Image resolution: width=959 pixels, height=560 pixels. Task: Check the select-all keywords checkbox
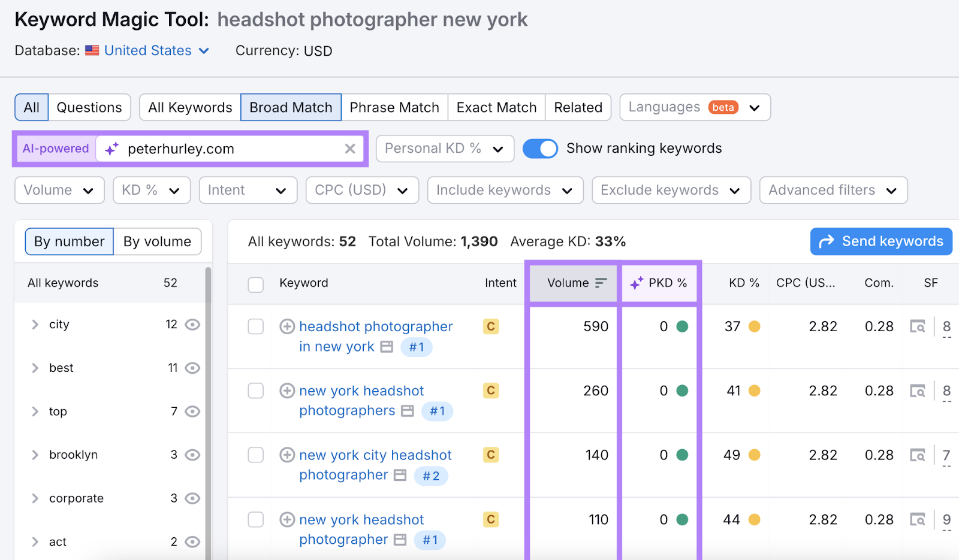pos(256,284)
